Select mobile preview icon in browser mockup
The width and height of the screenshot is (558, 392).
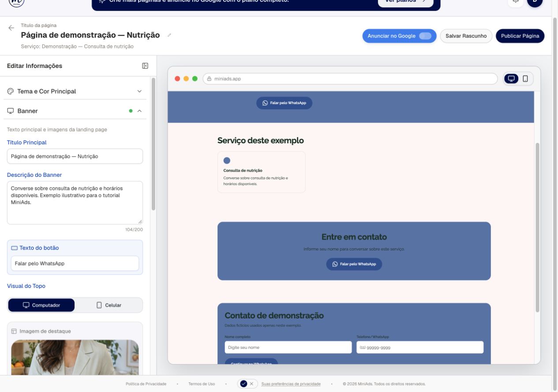(x=525, y=79)
